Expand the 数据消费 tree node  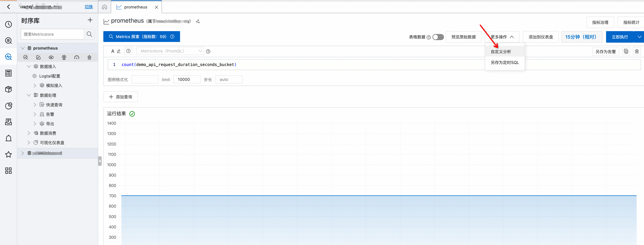point(29,133)
